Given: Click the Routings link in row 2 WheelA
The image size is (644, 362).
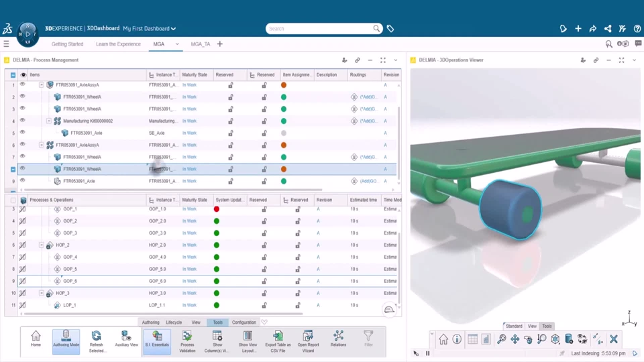Looking at the screenshot, I should (368, 97).
